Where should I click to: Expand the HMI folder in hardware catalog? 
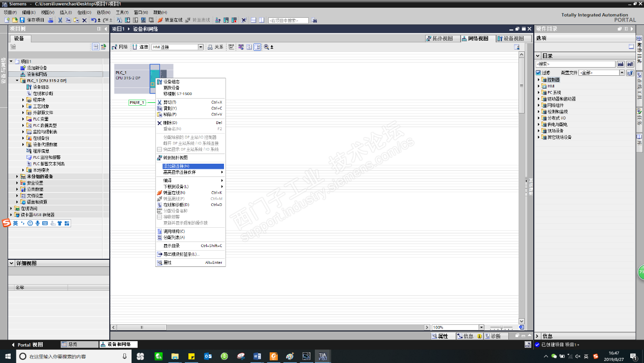(538, 86)
